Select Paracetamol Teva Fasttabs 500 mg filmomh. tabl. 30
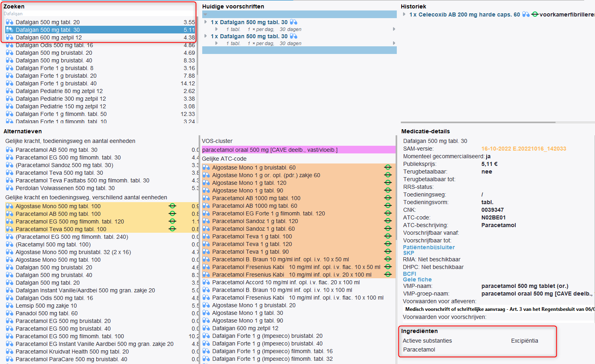Viewport: 595px width, 364px height. [102, 180]
